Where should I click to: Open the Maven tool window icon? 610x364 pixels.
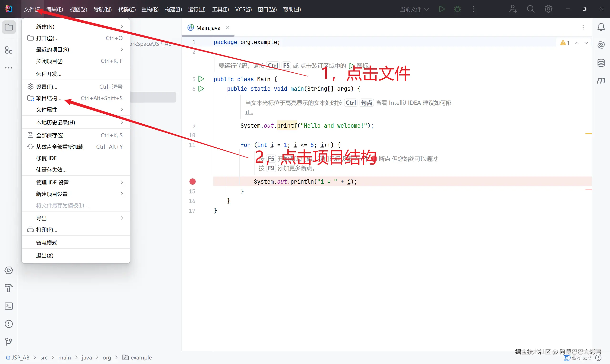(x=601, y=81)
